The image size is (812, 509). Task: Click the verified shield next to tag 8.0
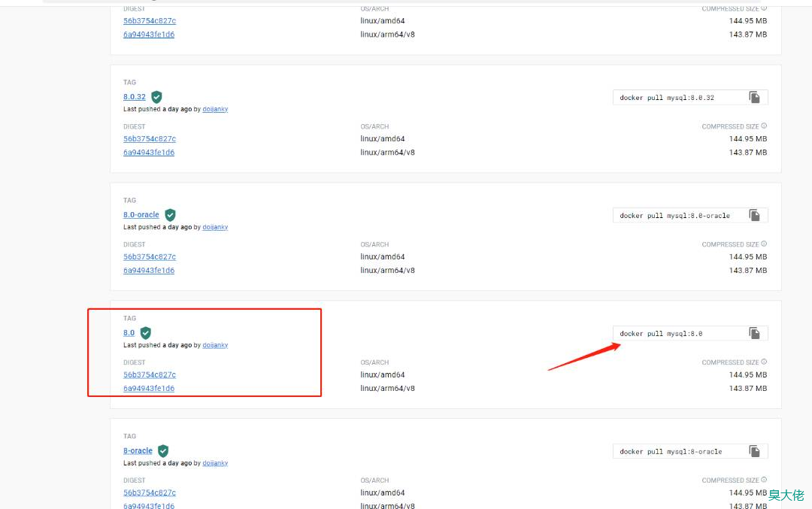click(x=146, y=333)
